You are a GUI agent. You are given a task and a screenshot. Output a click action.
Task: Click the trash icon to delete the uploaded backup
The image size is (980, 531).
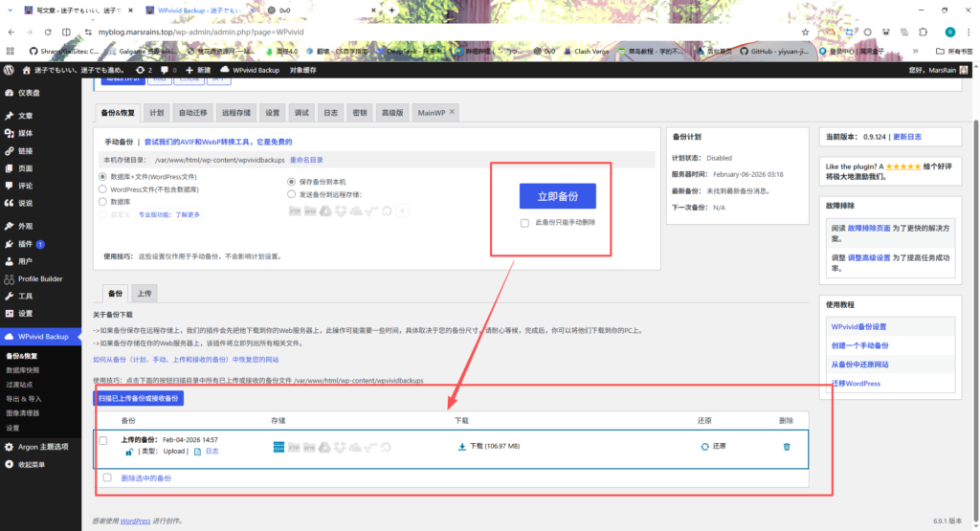(x=787, y=446)
